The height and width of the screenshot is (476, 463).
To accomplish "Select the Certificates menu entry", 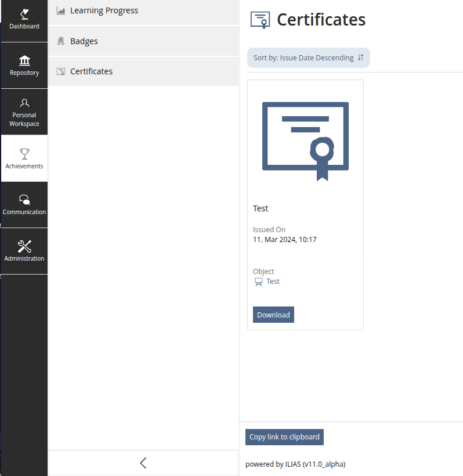I will coord(91,71).
